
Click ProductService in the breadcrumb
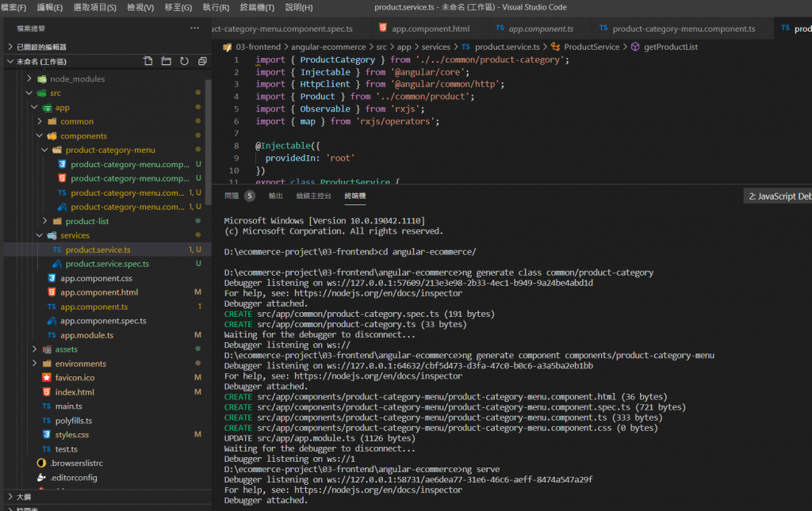[591, 47]
